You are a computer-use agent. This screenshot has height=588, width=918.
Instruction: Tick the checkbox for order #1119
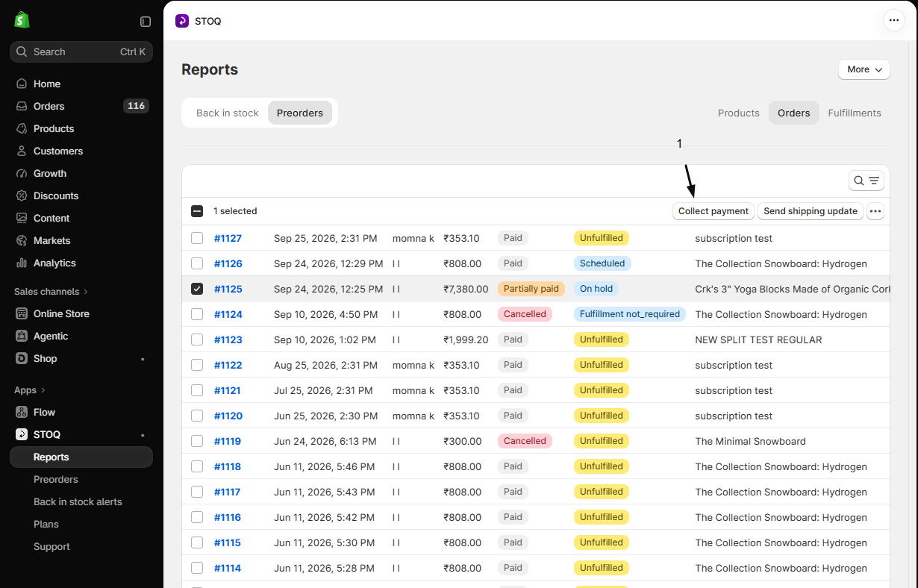(197, 441)
